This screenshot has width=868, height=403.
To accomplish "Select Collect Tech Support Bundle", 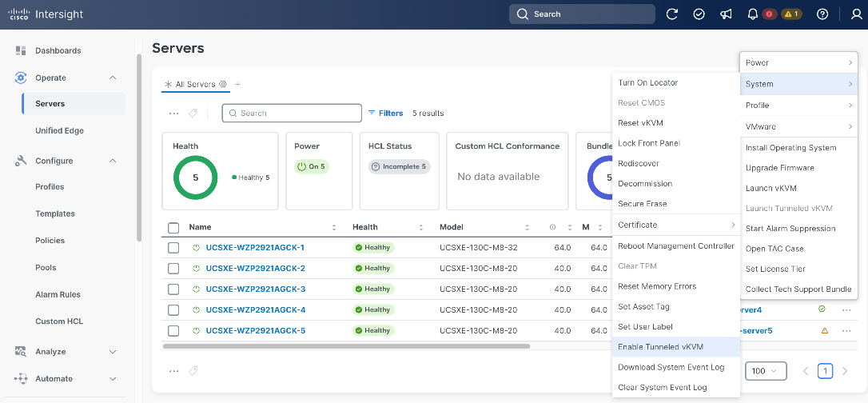I will [798, 289].
